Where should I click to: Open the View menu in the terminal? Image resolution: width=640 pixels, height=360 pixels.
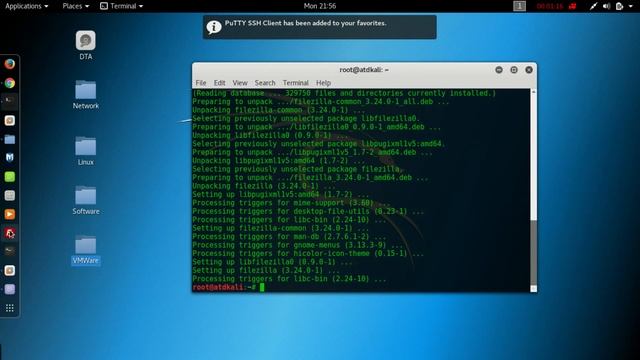[x=240, y=83]
